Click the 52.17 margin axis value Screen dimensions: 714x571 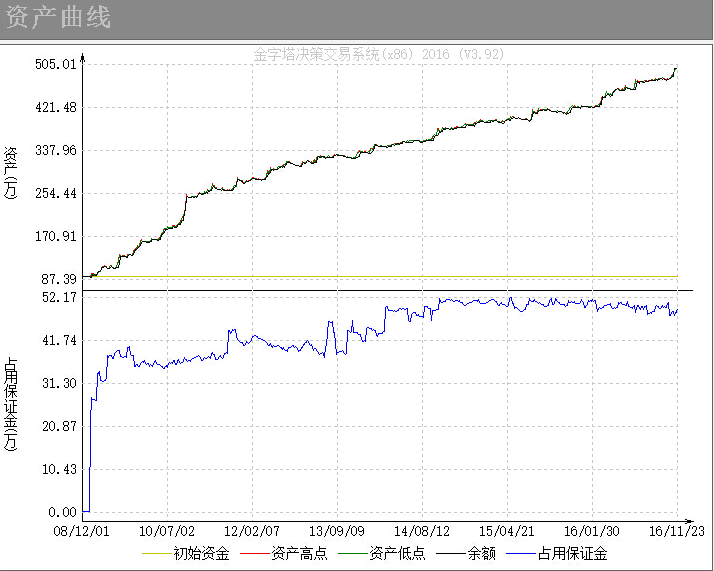pos(59,297)
